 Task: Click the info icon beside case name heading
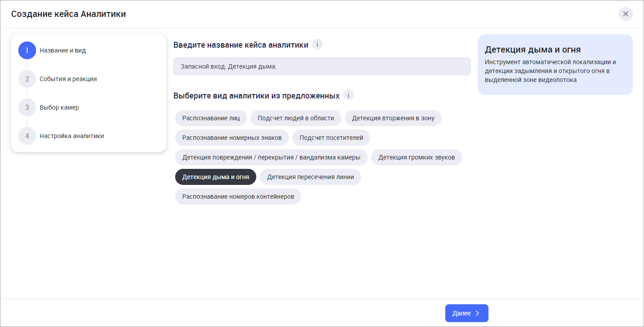(317, 45)
